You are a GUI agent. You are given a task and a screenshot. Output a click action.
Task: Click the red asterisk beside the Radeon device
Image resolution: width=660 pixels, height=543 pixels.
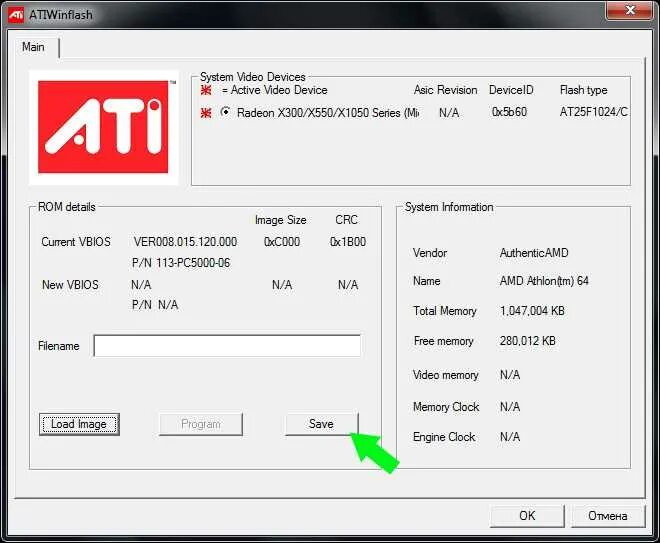(x=206, y=113)
